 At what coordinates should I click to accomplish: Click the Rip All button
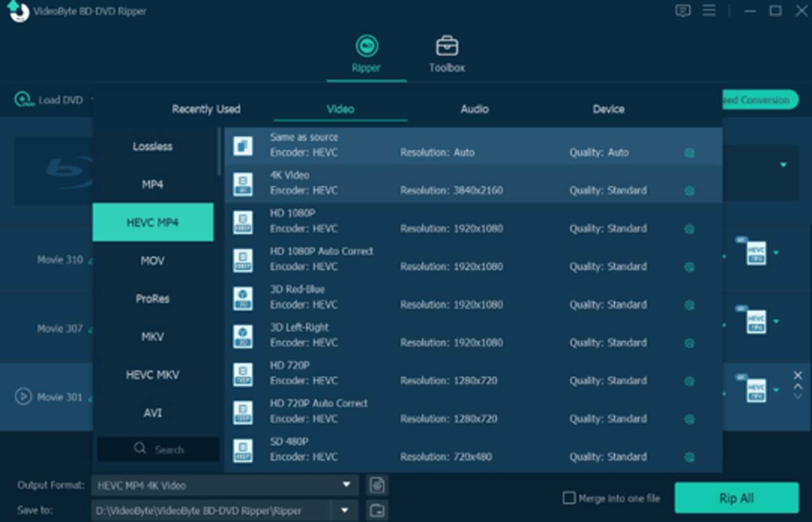736,498
